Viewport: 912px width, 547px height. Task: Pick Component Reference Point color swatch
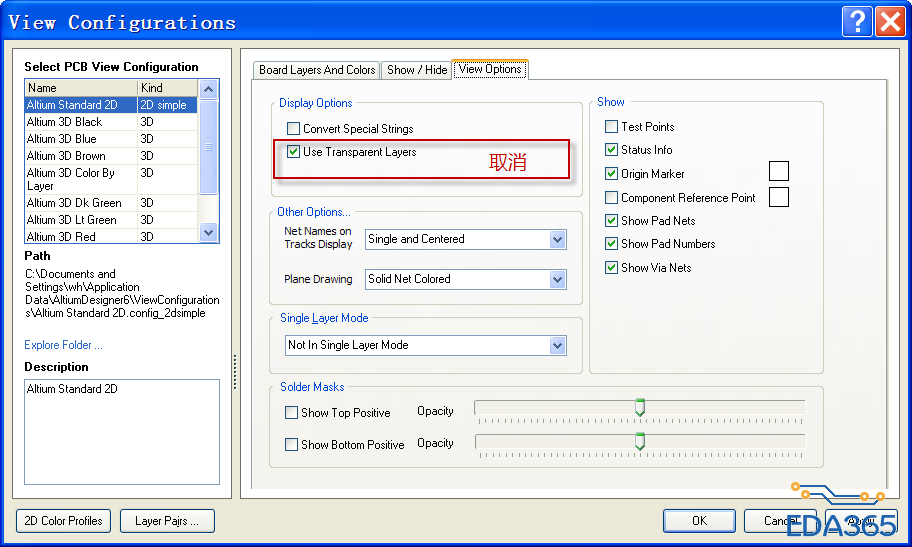point(779,197)
